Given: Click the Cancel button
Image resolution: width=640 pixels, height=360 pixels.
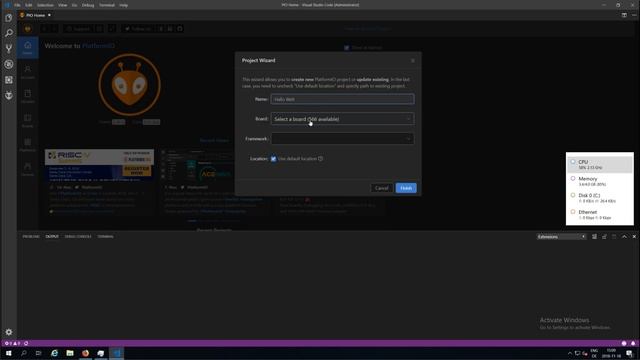Looking at the screenshot, I should tap(381, 188).
